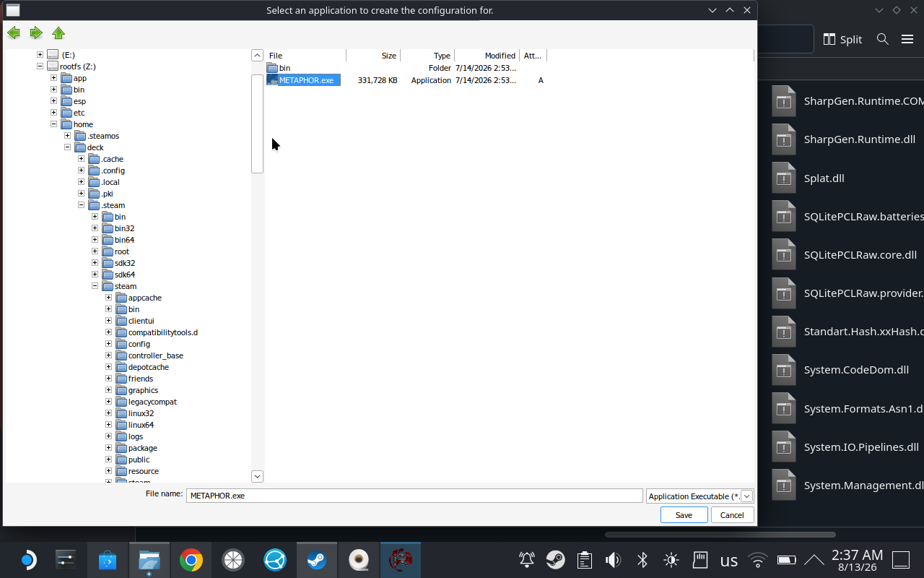Select the appcache folder in the tree

point(144,298)
